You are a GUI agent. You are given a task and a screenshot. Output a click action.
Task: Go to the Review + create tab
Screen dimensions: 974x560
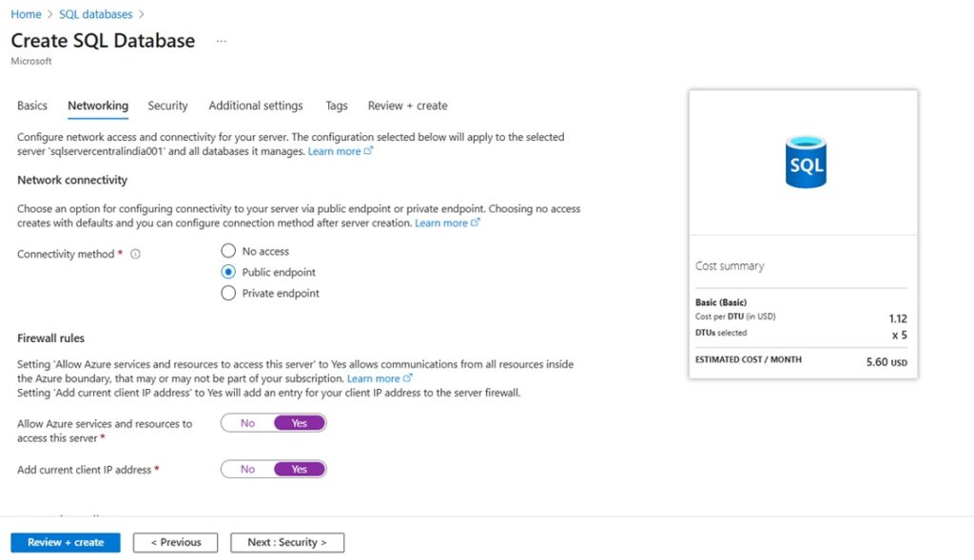point(407,106)
